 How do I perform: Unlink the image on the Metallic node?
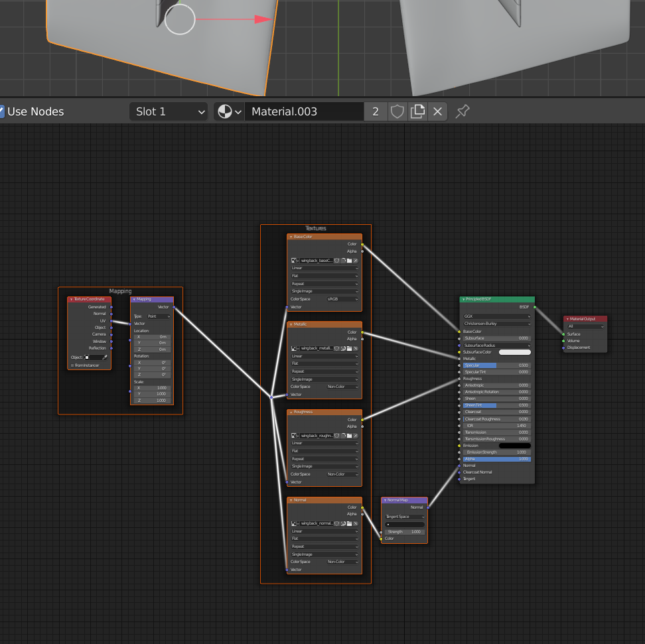pos(356,348)
